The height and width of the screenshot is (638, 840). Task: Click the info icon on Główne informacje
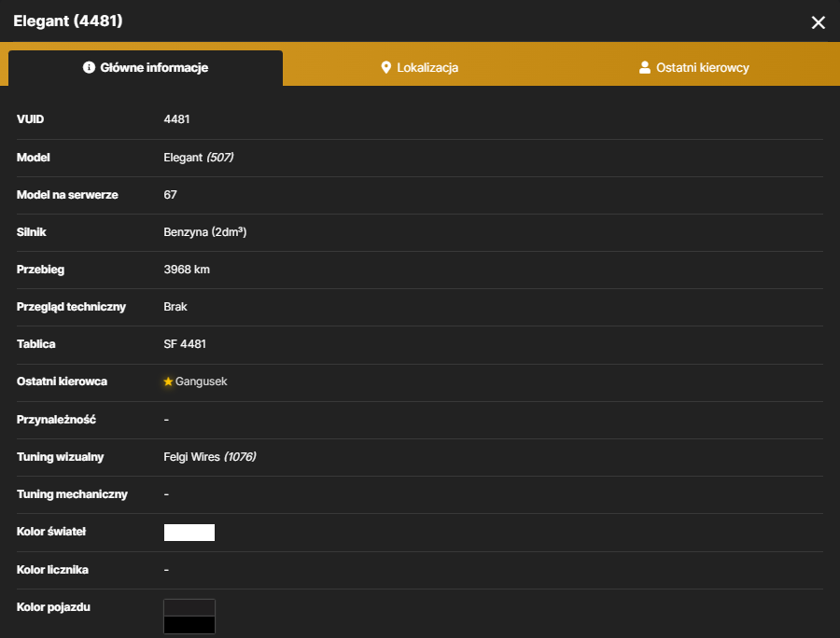tap(89, 67)
